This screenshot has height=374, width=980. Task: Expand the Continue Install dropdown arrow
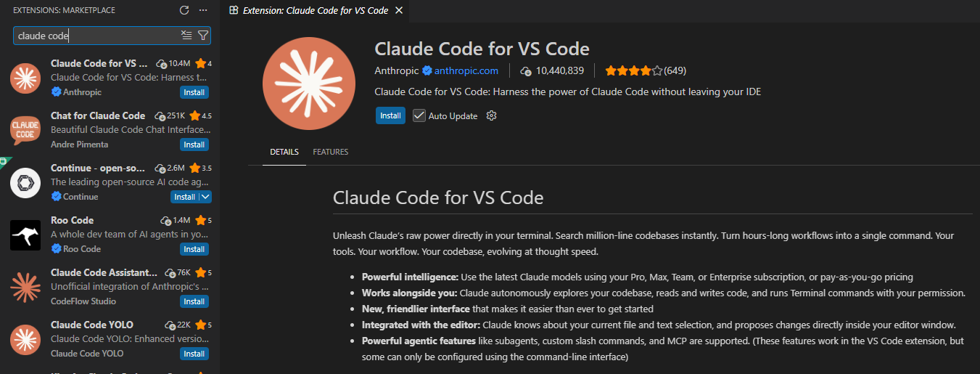[205, 197]
